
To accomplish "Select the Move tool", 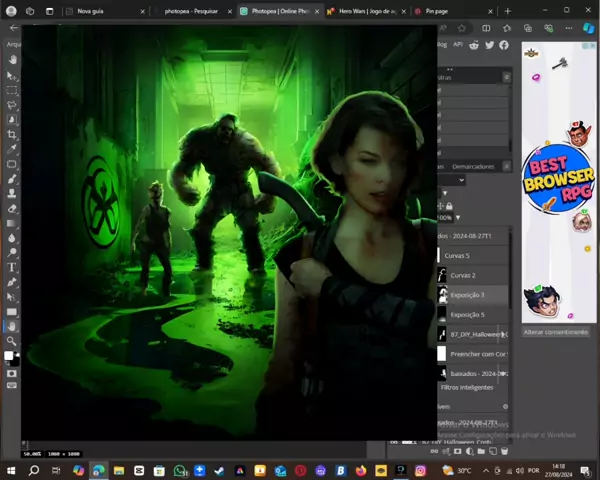I will coord(12,76).
